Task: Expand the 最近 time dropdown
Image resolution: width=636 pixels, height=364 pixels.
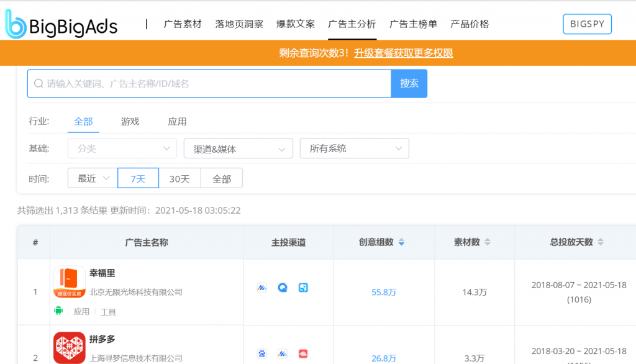Action: pyautogui.click(x=93, y=178)
